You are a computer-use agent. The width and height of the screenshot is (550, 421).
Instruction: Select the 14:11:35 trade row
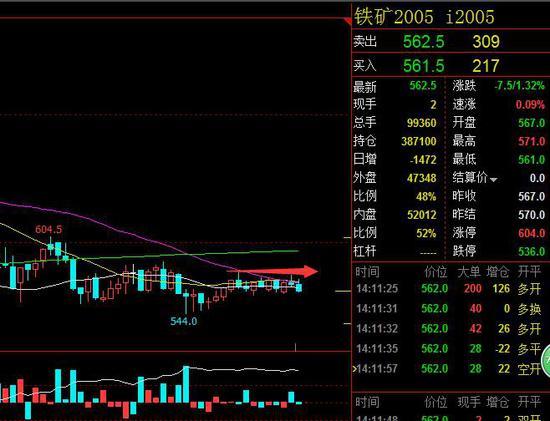[x=448, y=349]
